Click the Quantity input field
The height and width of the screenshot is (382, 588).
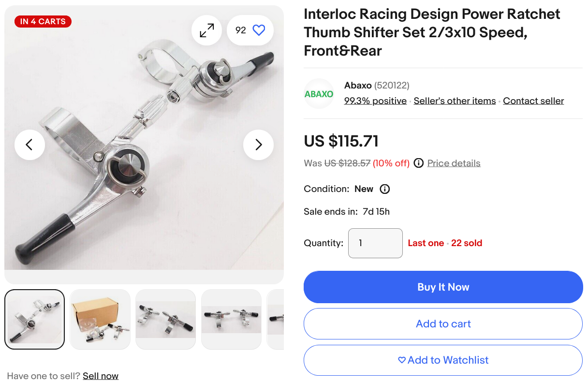[375, 243]
